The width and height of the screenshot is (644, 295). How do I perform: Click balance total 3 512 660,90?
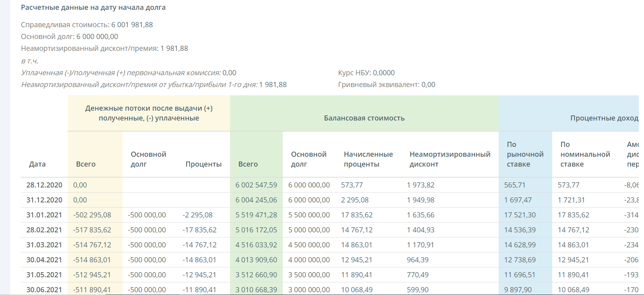pyautogui.click(x=256, y=275)
